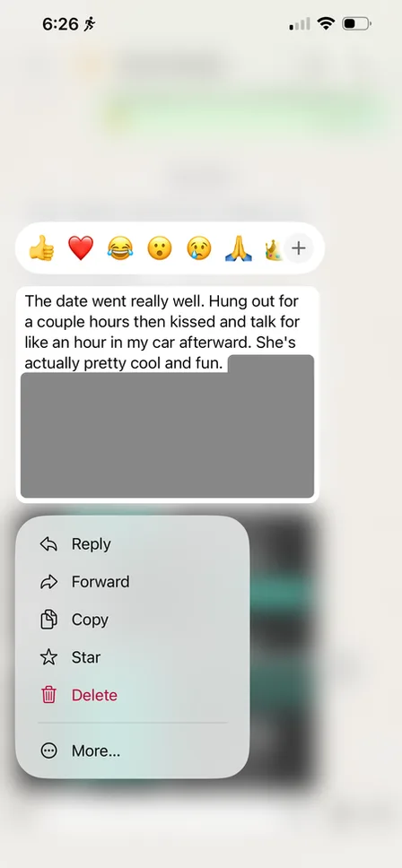React with the folded hands emoji
The width and height of the screenshot is (402, 868).
(239, 248)
